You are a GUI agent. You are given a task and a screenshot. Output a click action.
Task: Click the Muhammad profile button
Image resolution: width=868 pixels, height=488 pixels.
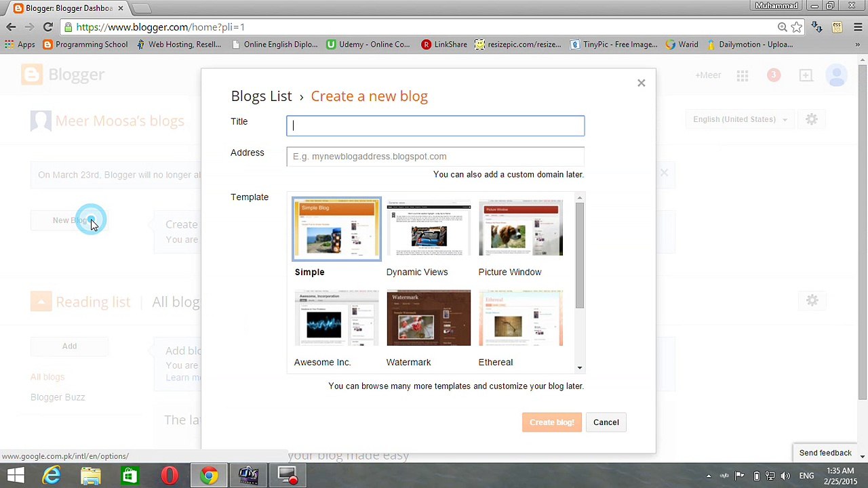click(776, 5)
